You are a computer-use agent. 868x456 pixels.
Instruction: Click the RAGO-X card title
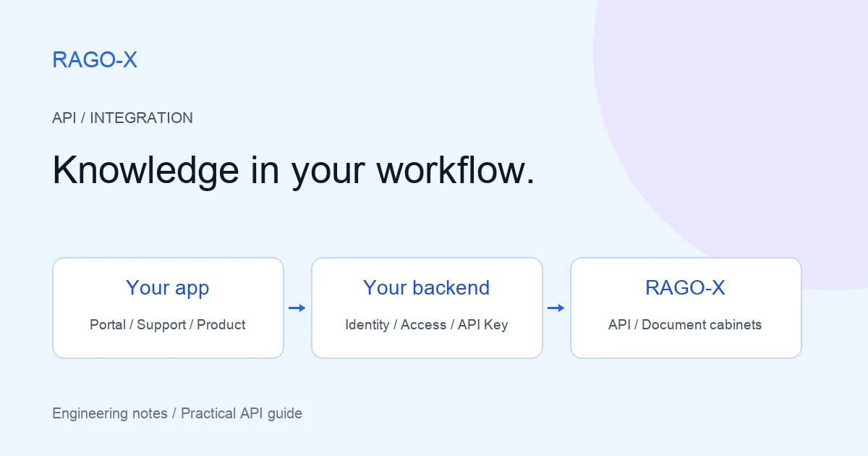pos(685,287)
